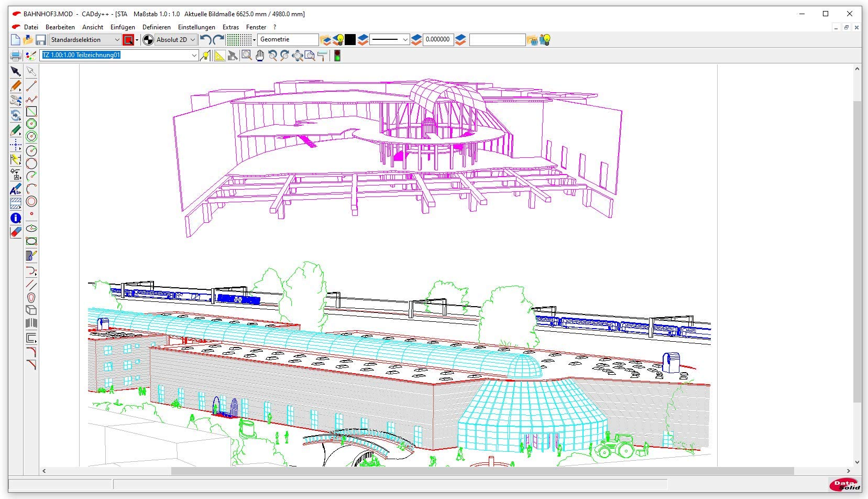Click the 0.000000 value field
Screen dimensions: 868x499
click(438, 40)
